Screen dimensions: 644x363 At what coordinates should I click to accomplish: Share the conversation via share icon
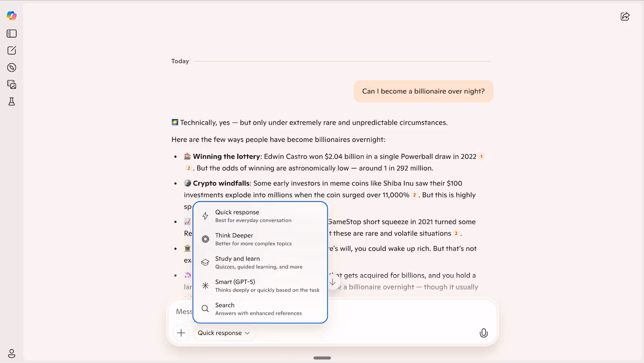tap(625, 16)
